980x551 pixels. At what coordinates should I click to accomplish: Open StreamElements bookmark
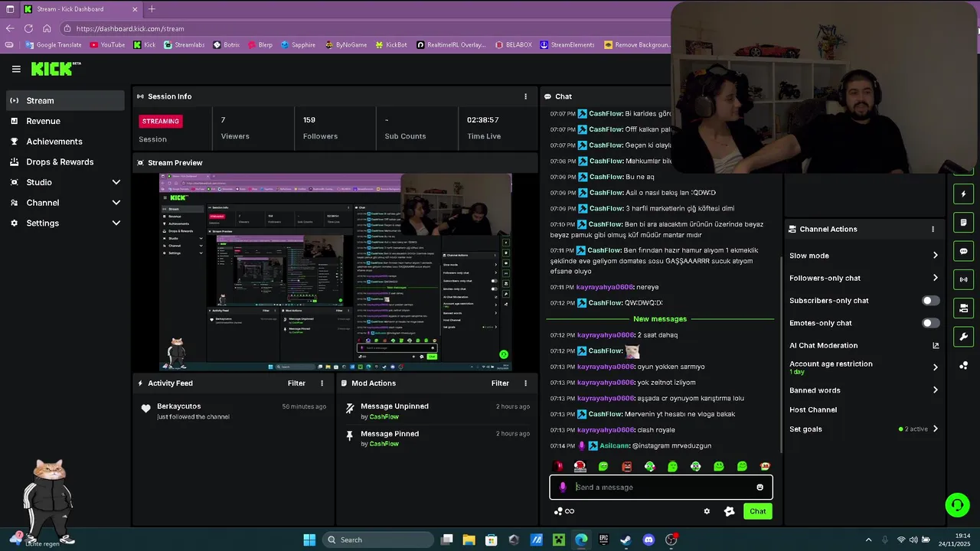[x=567, y=45]
